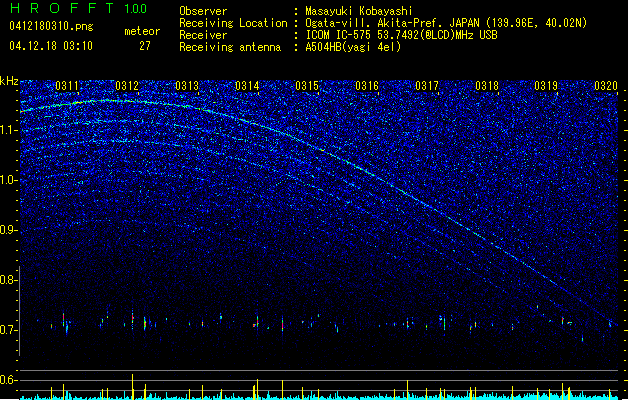This screenshot has height=400, width=629.
Task: Click the 'Observer' field label
Action: coord(203,11)
